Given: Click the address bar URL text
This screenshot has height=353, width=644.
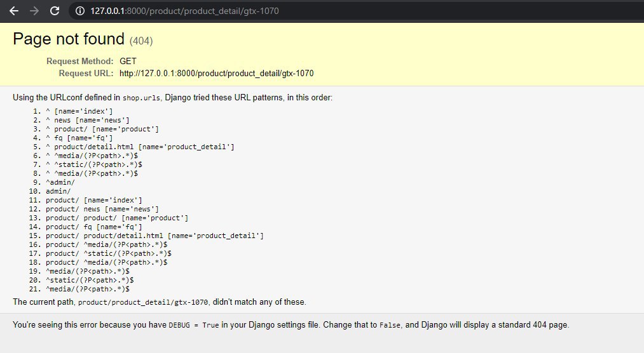Looking at the screenshot, I should point(184,11).
